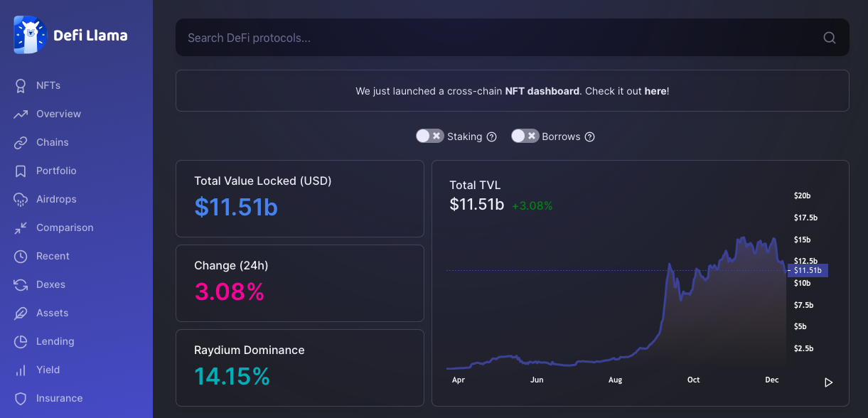Click the $20b axis label

803,195
